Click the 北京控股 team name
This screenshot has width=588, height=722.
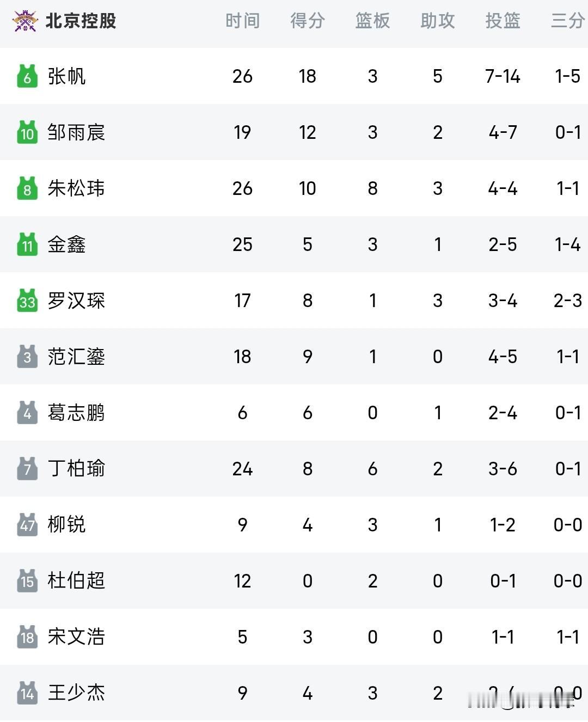coord(81,21)
